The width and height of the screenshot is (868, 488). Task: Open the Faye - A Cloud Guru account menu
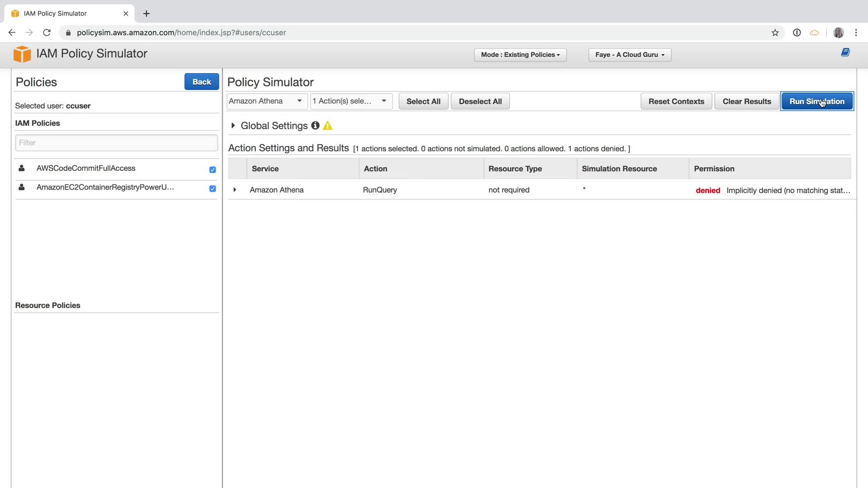(629, 55)
